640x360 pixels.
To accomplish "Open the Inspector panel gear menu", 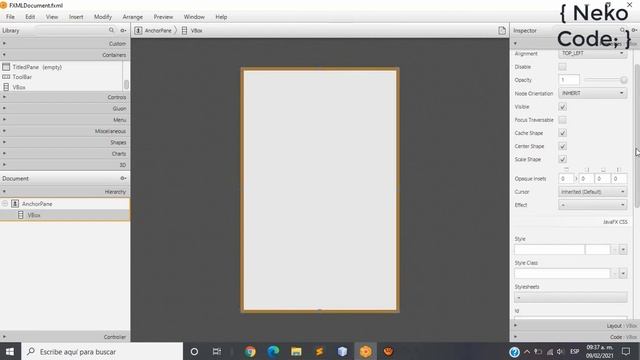I will tap(634, 30).
